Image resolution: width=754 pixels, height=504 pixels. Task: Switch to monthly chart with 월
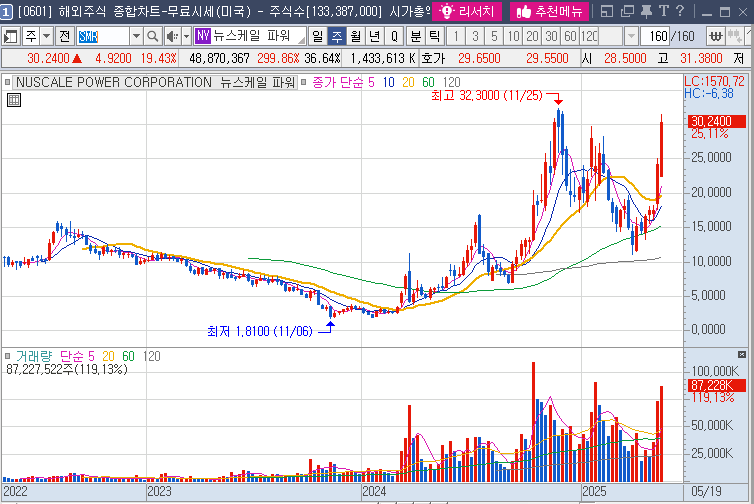355,36
